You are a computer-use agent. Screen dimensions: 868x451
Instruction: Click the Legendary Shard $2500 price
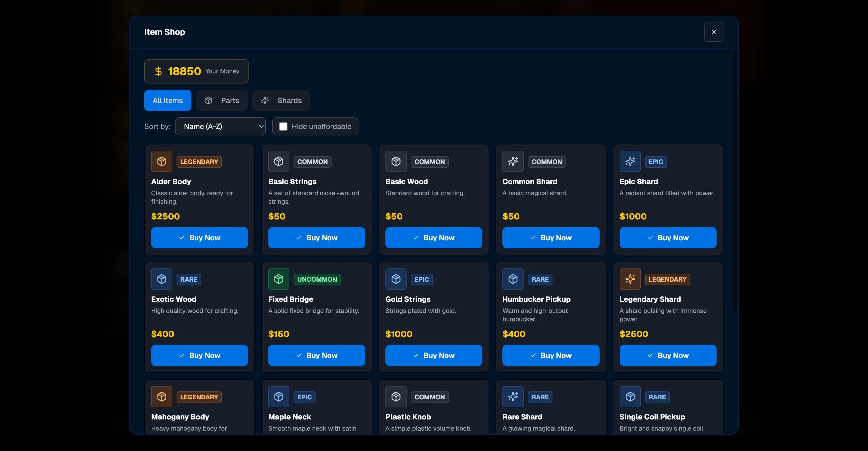[x=634, y=334]
